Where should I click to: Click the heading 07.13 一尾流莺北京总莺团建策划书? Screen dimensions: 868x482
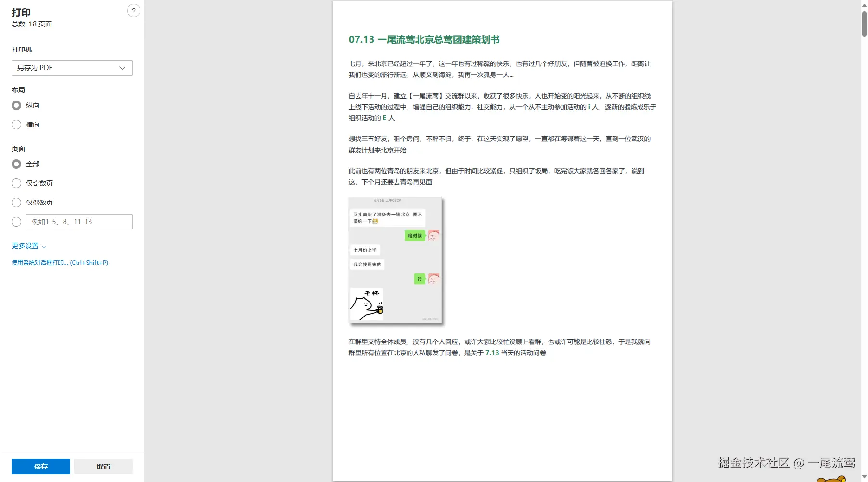tap(424, 39)
